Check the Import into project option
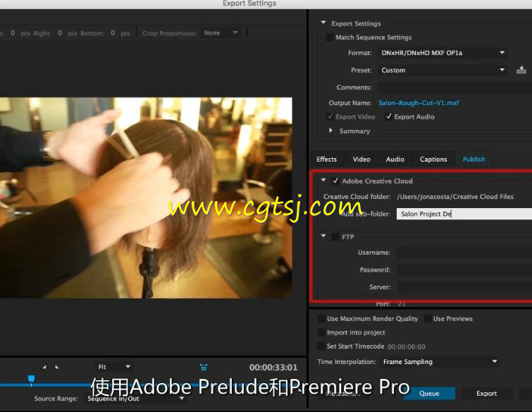 pyautogui.click(x=321, y=332)
